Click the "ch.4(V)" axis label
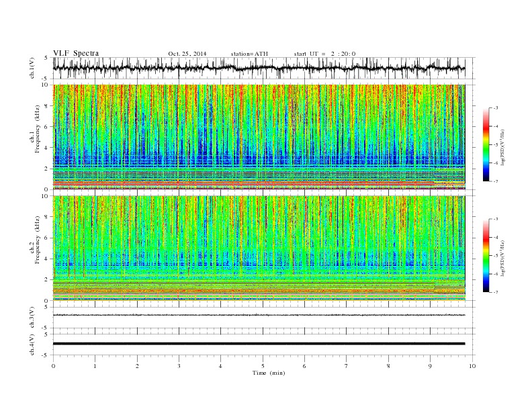 click(32, 345)
